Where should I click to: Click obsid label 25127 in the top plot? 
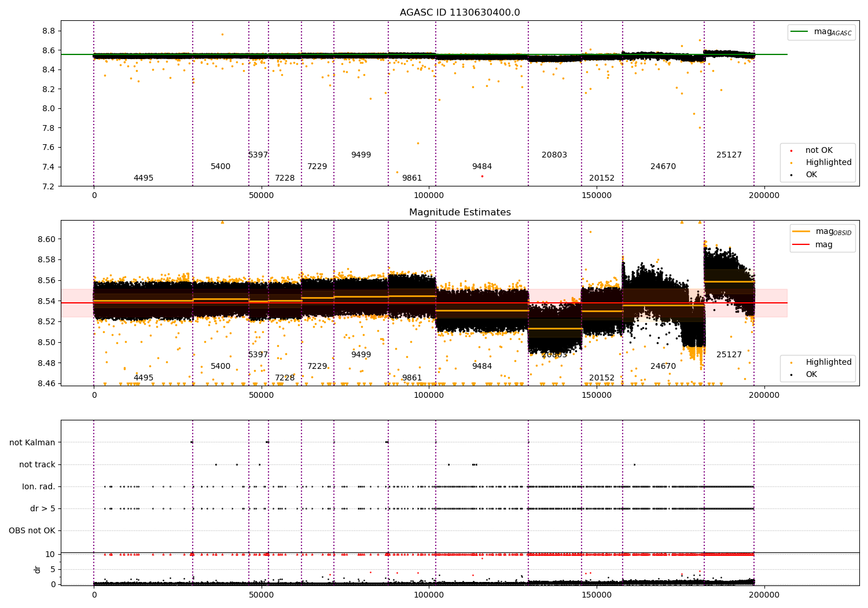coord(729,155)
